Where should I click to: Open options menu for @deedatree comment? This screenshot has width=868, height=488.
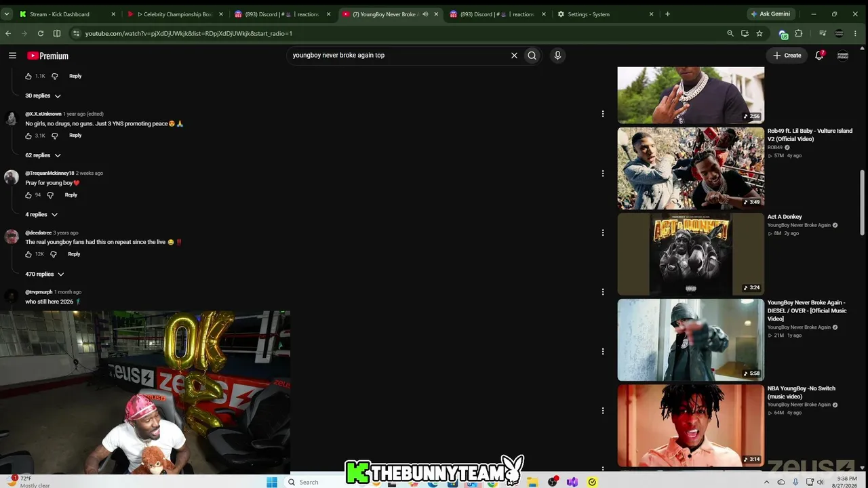click(603, 232)
